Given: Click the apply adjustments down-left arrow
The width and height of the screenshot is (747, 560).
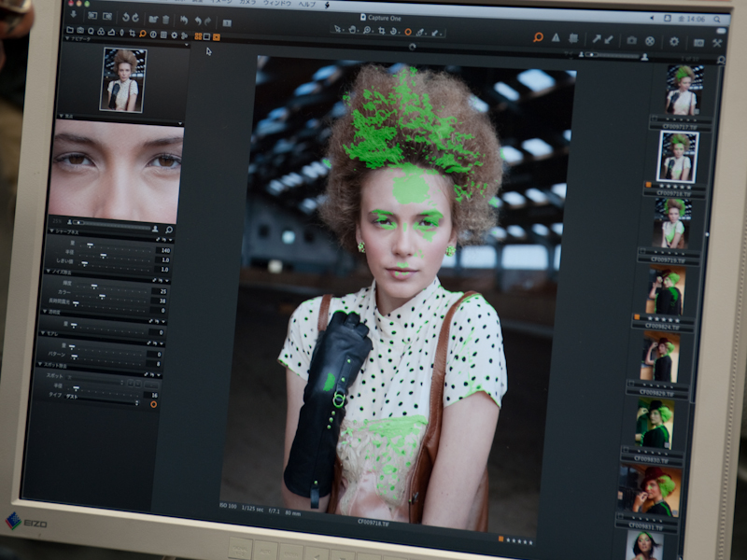Looking at the screenshot, I should (609, 39).
